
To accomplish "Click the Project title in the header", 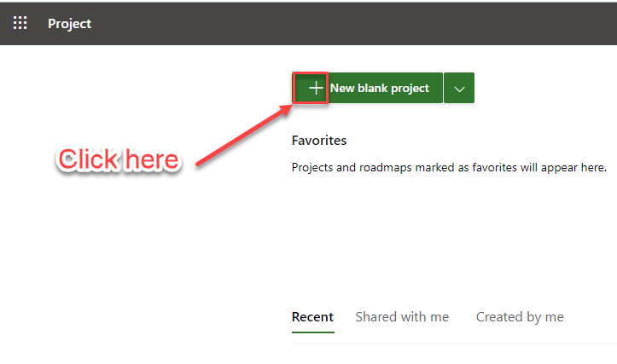I will pos(70,23).
